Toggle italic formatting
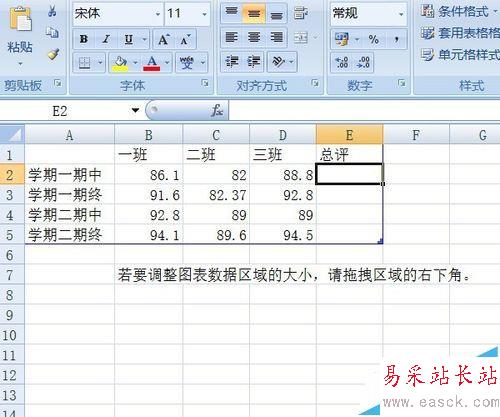Image resolution: width=500 pixels, height=417 pixels. tap(106, 39)
